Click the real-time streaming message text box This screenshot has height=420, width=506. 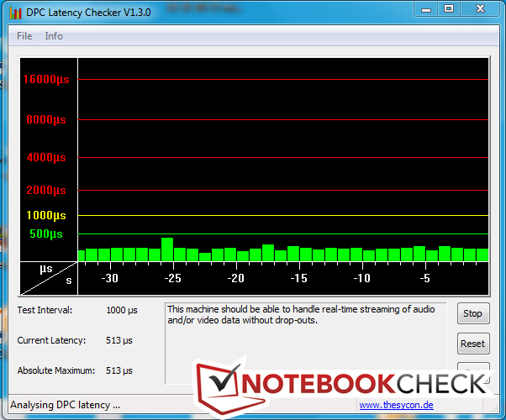click(x=306, y=344)
